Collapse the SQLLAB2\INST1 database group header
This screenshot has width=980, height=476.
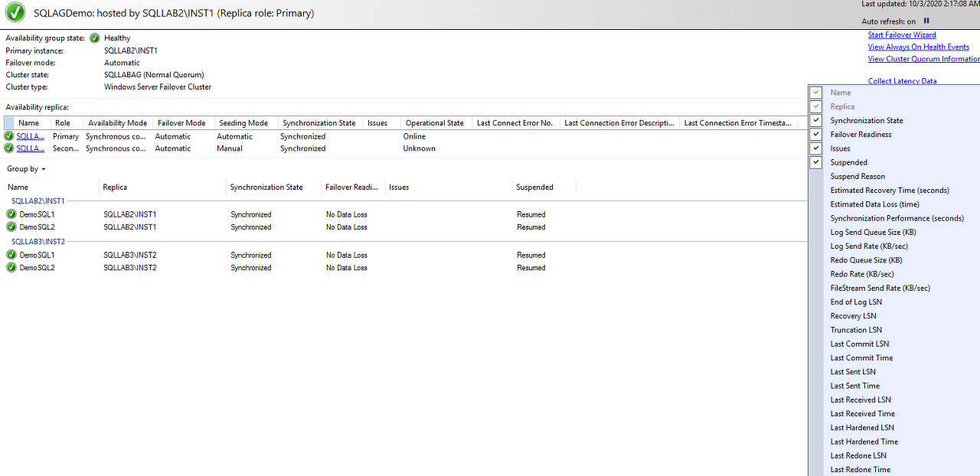tap(38, 201)
